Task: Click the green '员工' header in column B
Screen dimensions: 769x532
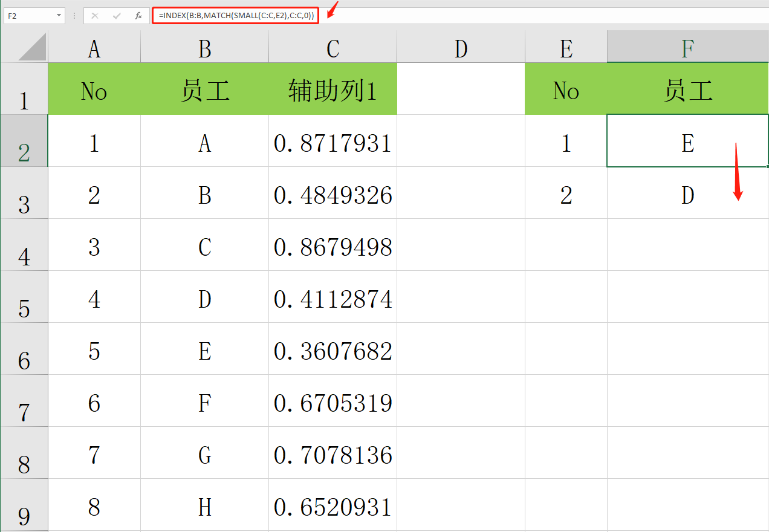Action: 205,89
